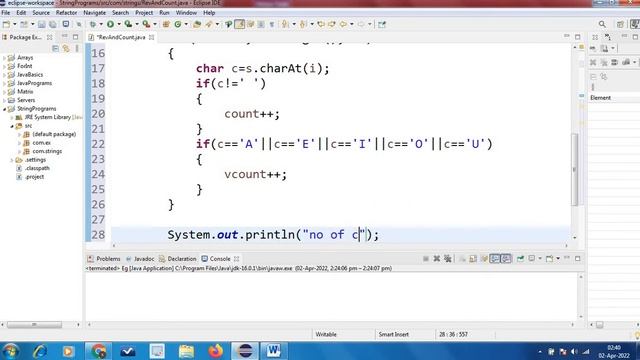
Task: Toggle the Word Wrap toolbar button
Action: click(x=251, y=24)
